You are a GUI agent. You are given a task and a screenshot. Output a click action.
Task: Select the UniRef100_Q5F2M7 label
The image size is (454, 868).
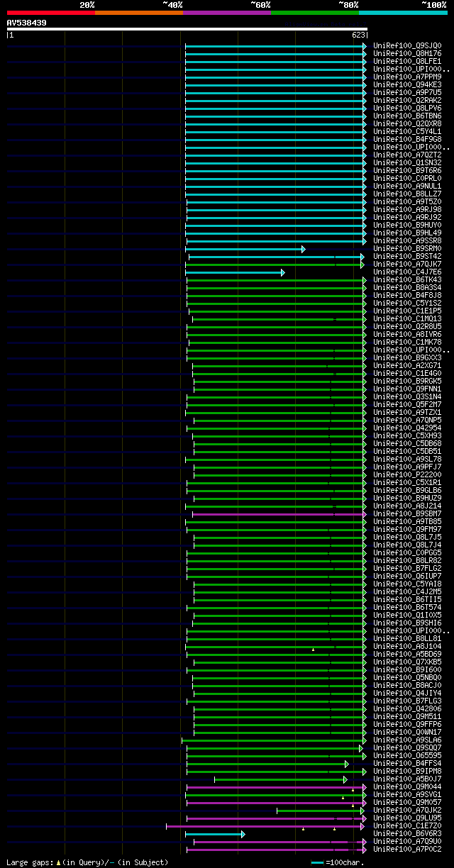click(407, 405)
